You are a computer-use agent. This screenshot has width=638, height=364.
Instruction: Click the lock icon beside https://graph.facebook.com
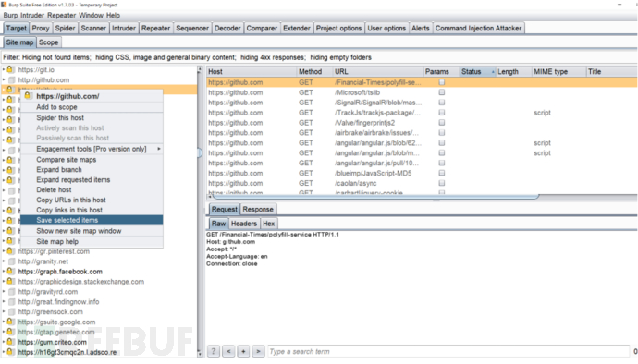coord(10,271)
